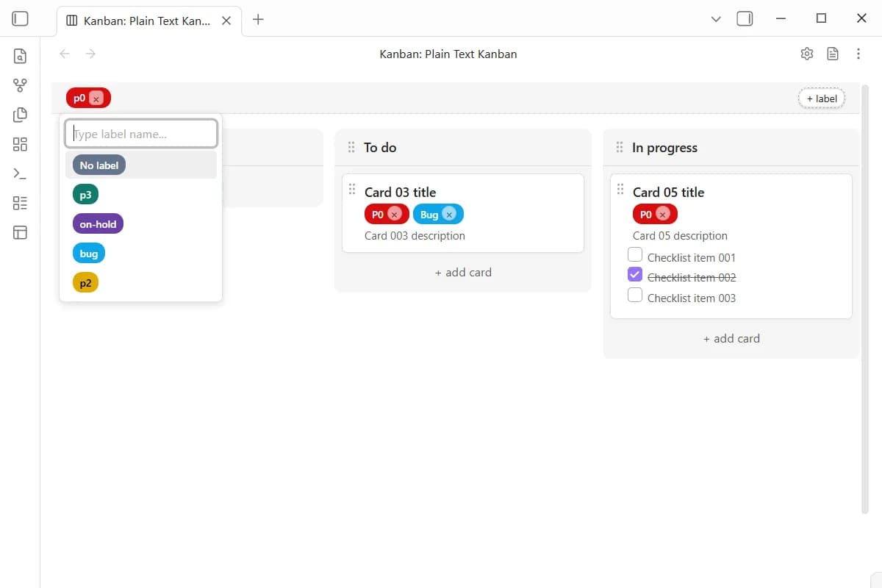Toggle the right sidebar icon
Image resolution: width=882 pixels, height=588 pixels.
click(x=745, y=19)
